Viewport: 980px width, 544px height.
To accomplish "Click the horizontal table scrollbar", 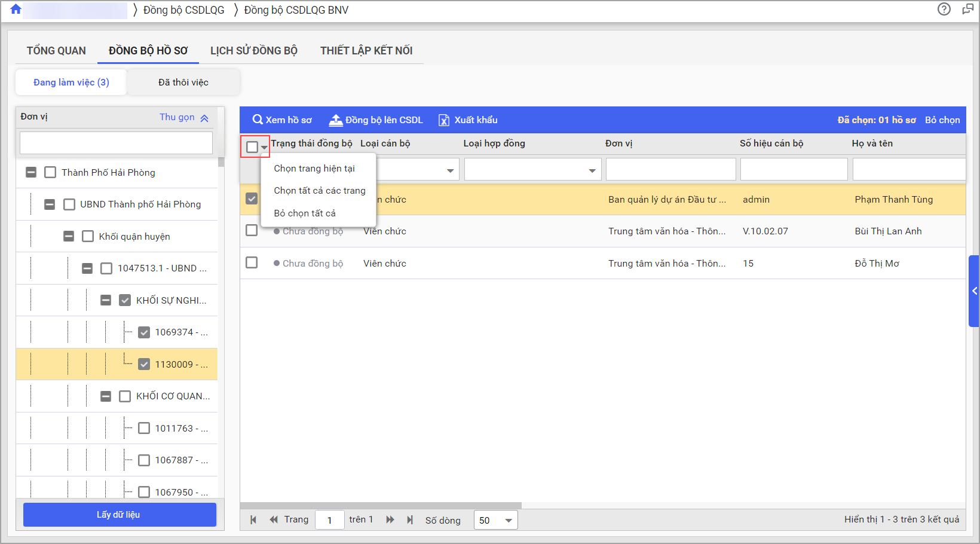I will pos(381,506).
